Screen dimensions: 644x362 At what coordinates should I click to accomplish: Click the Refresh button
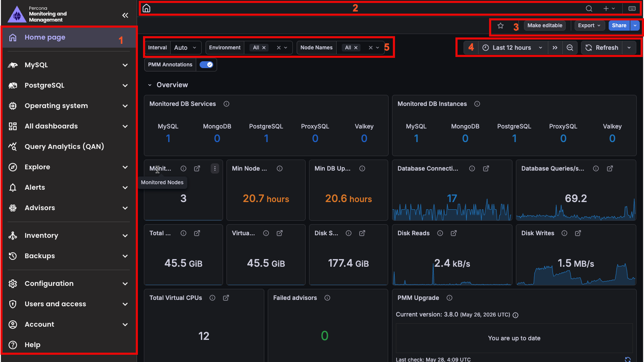click(x=602, y=48)
